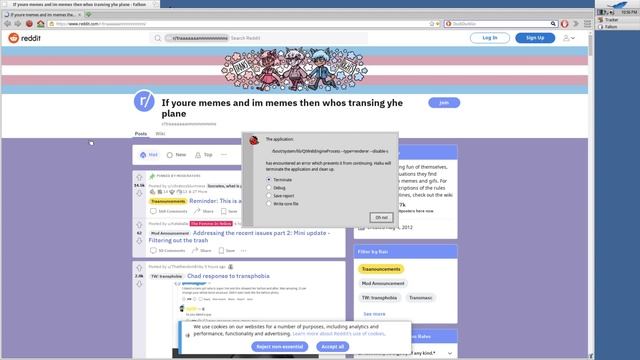Stop page loading with red button
This screenshot has width=640, height=360.
pyautogui.click(x=29, y=24)
